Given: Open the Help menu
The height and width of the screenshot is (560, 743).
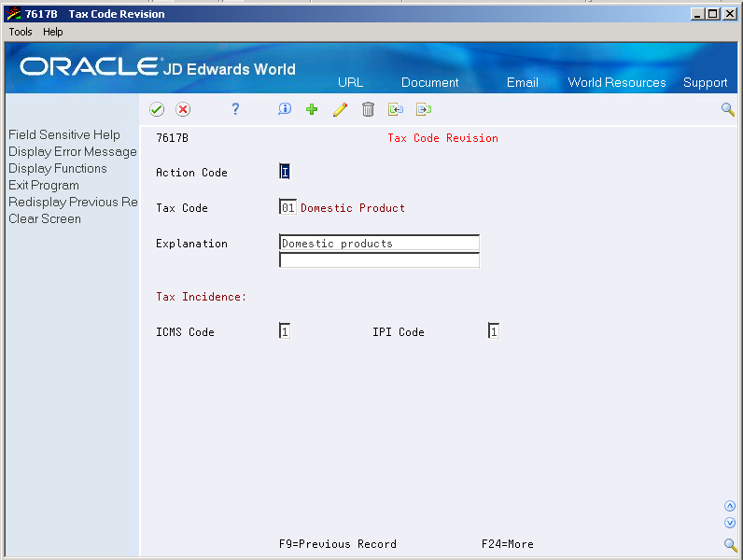Looking at the screenshot, I should (x=52, y=32).
